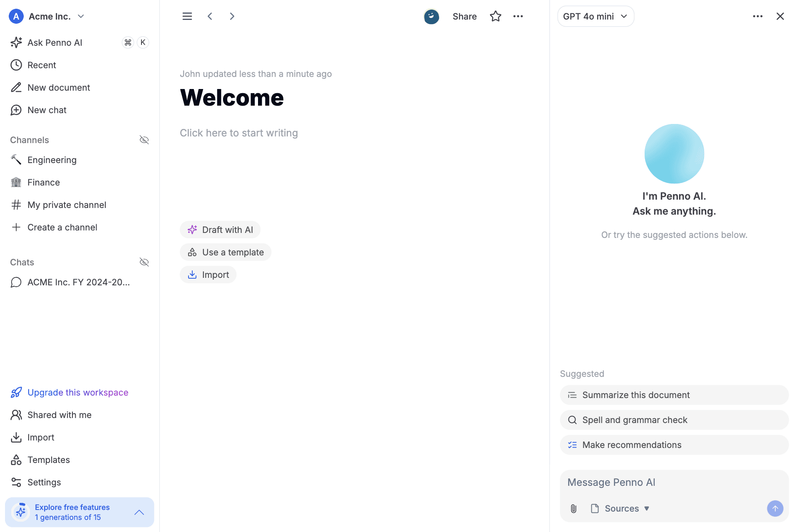This screenshot has width=799, height=532.
Task: Click the user avatar in header
Action: tap(431, 17)
